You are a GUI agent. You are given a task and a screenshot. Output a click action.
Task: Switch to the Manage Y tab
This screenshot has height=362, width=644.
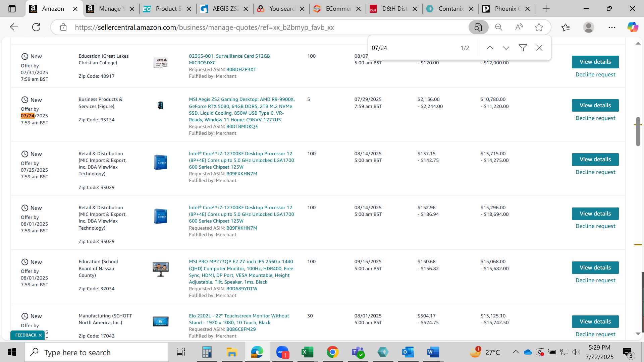click(110, 9)
